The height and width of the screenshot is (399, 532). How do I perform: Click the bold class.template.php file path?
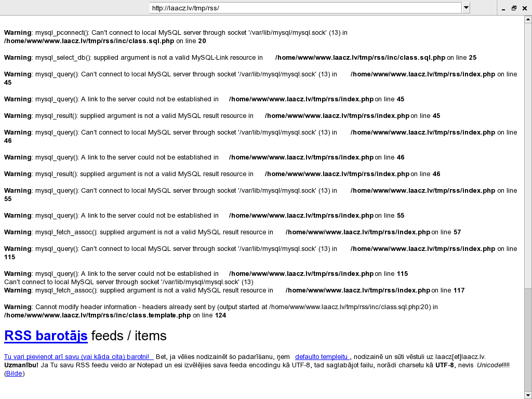click(97, 315)
